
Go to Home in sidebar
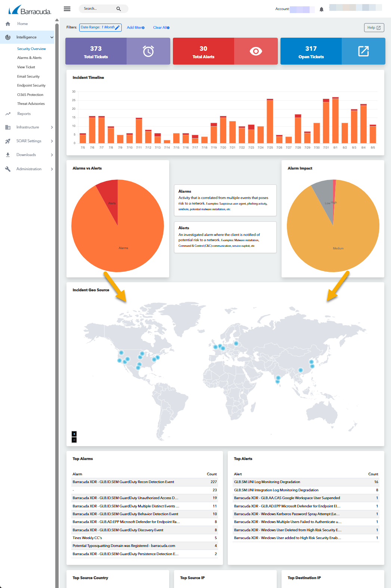coord(22,24)
